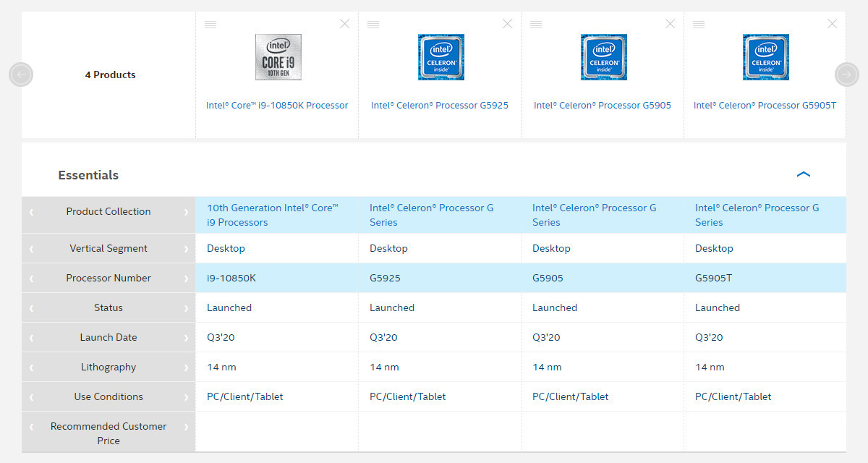Viewport: 868px width, 463px height.
Task: Click left chevron on Status row
Action: click(31, 308)
